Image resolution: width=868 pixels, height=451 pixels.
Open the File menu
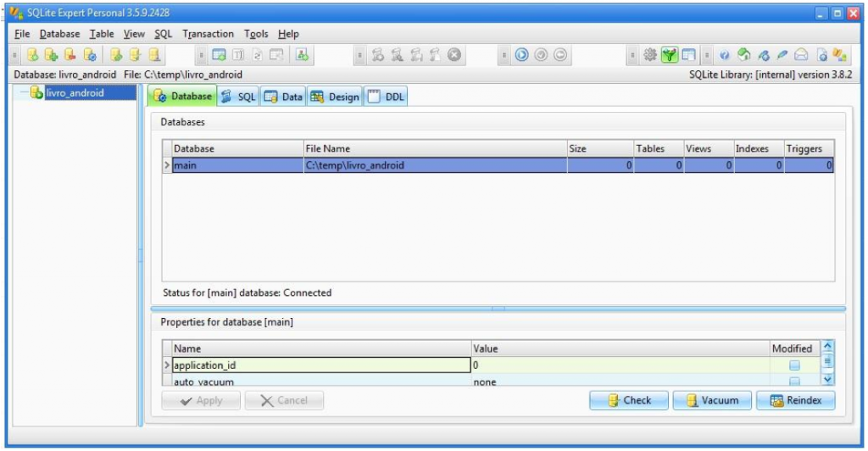click(22, 34)
